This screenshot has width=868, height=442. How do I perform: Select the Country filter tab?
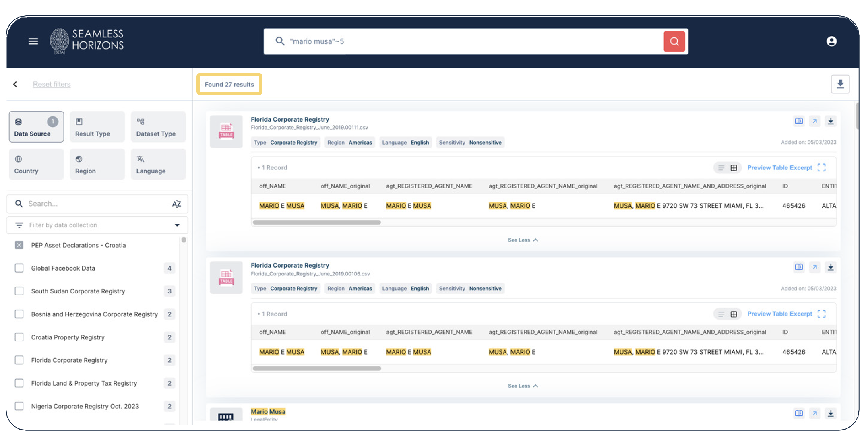point(36,164)
